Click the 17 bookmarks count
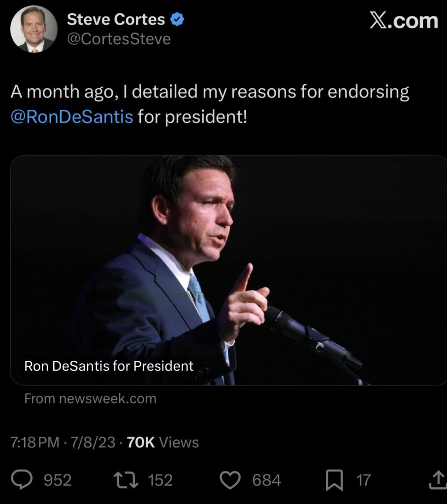The height and width of the screenshot is (504, 447). 363,480
